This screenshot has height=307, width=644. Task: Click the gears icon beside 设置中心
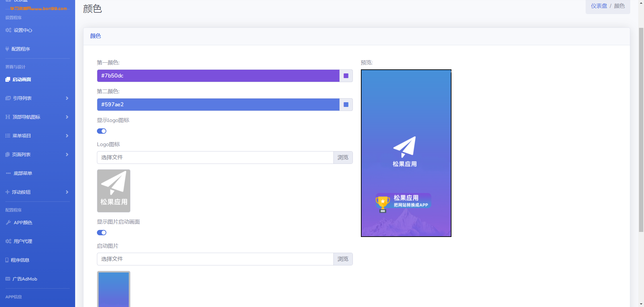8,30
